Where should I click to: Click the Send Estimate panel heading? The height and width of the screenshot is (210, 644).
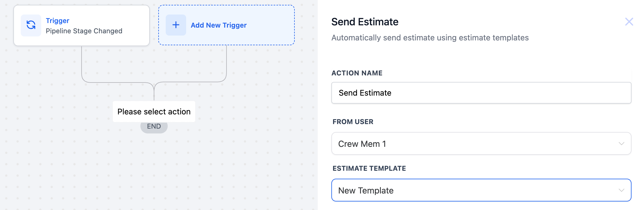(365, 22)
